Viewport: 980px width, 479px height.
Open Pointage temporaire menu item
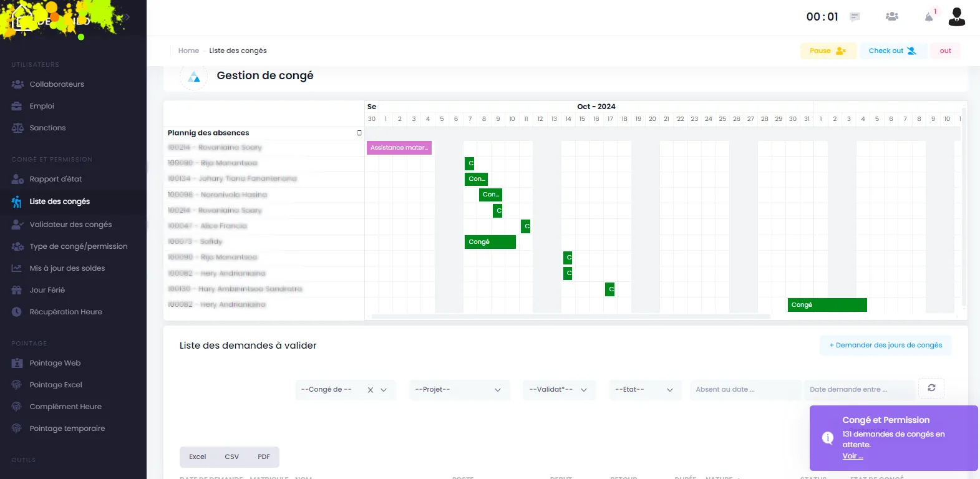coord(67,428)
